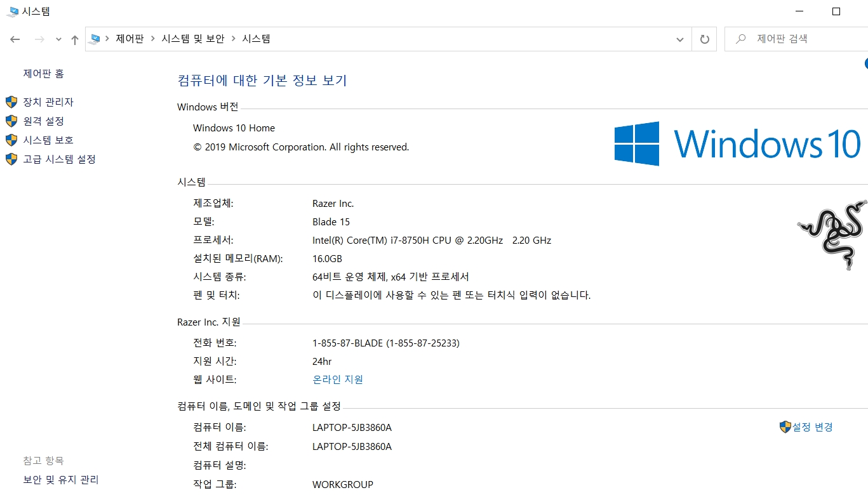Screen dimensions: 868x495
Task: Click the search magnifier icon
Action: point(740,39)
